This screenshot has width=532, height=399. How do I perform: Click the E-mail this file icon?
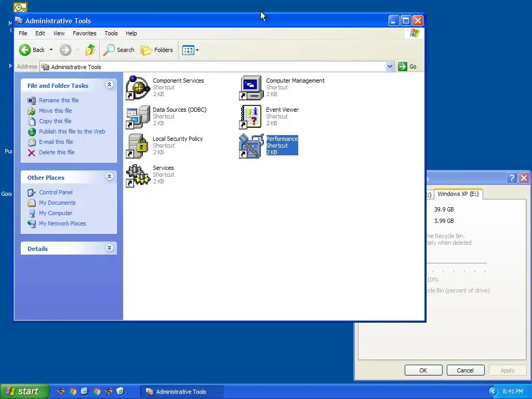tap(32, 142)
